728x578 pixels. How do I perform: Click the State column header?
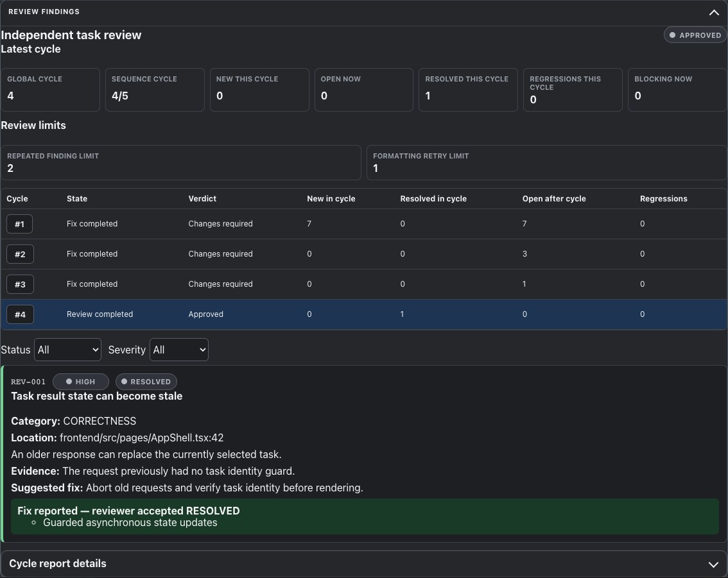click(x=77, y=198)
